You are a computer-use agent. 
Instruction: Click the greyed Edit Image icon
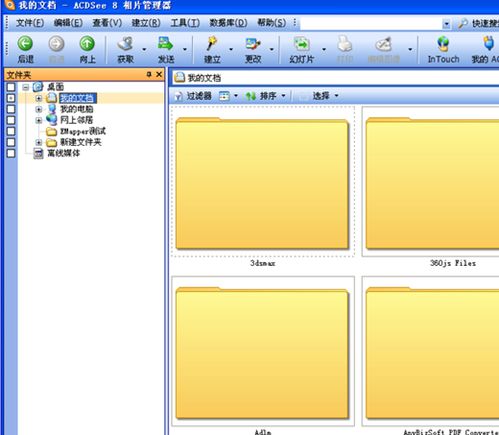point(383,44)
